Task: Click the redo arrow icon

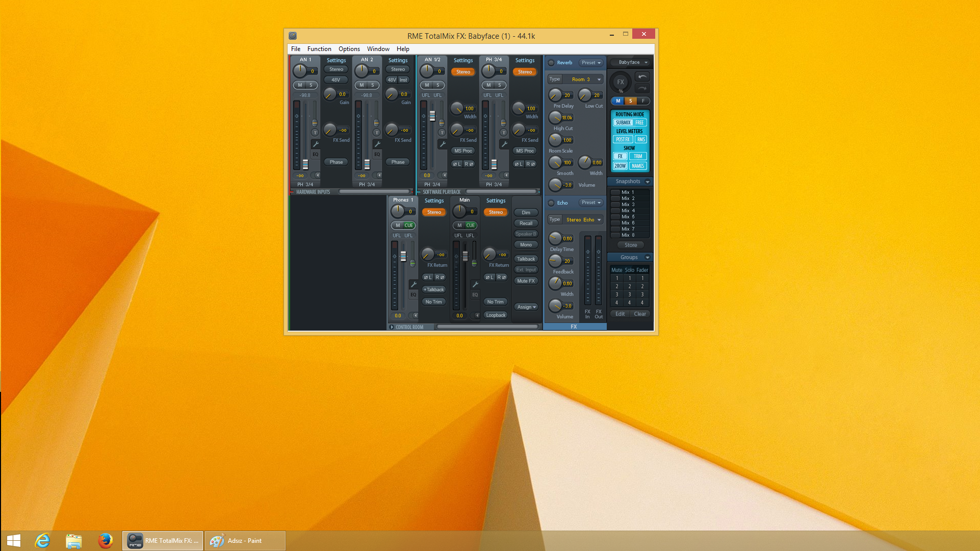Action: [x=642, y=88]
